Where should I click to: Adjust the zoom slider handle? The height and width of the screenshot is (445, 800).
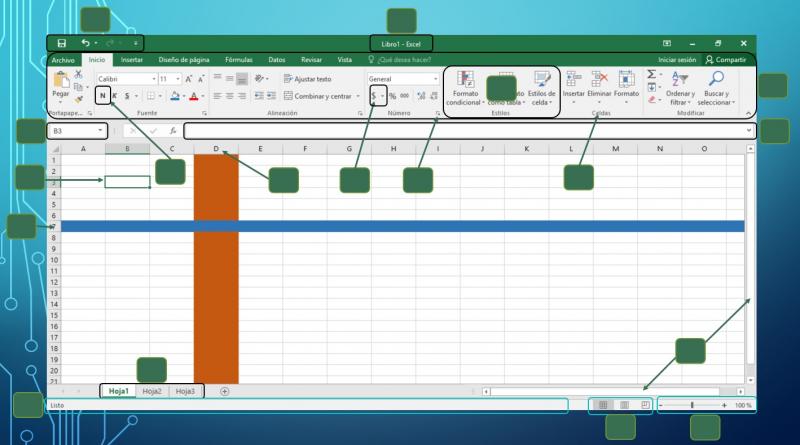692,405
